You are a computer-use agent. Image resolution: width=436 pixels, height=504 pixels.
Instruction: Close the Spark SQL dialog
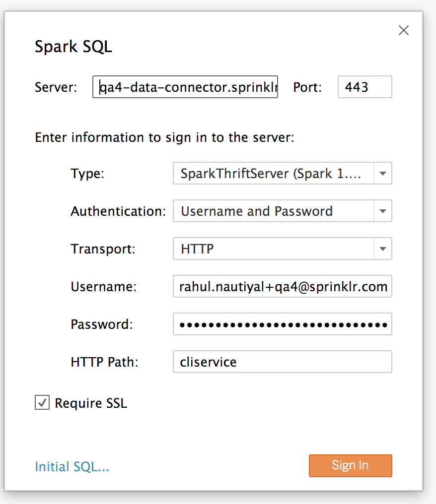tap(404, 31)
